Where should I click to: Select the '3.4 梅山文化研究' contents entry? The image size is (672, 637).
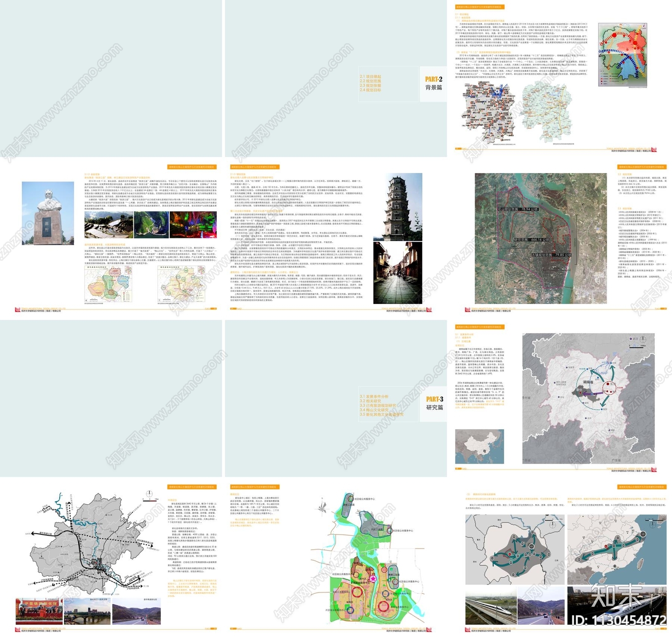tap(374, 410)
